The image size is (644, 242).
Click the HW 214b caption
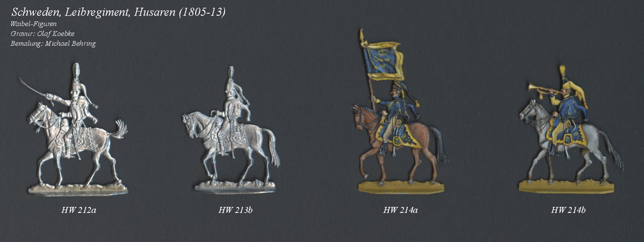[568, 210]
